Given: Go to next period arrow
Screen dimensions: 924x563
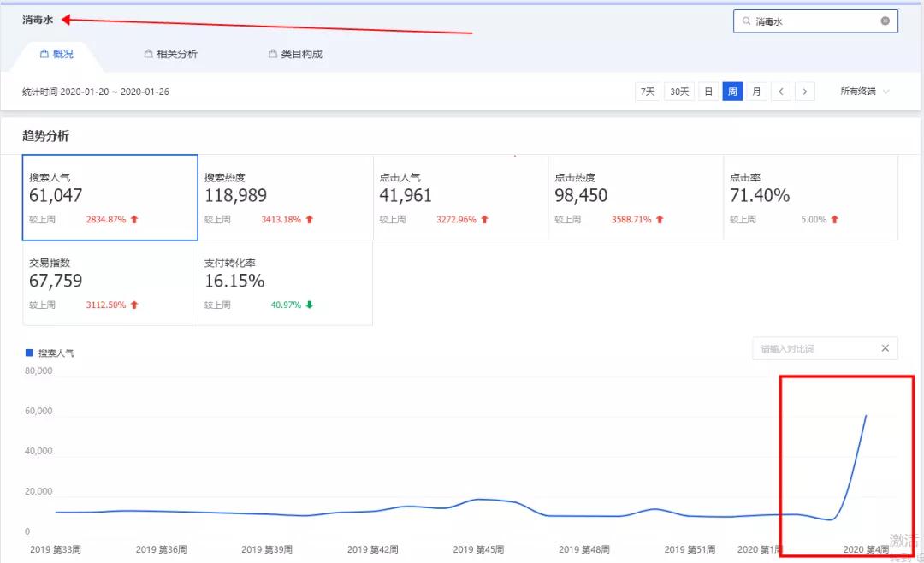Looking at the screenshot, I should pyautogui.click(x=805, y=92).
